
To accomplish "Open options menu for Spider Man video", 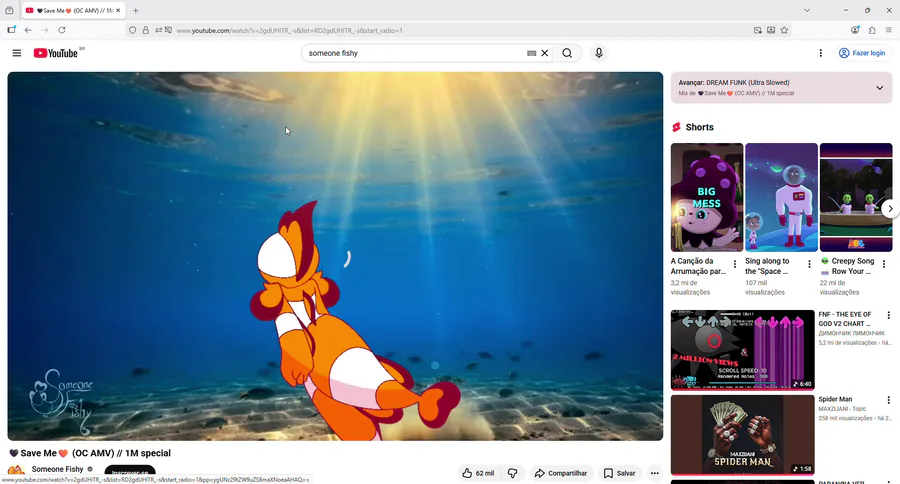I will pyautogui.click(x=889, y=400).
